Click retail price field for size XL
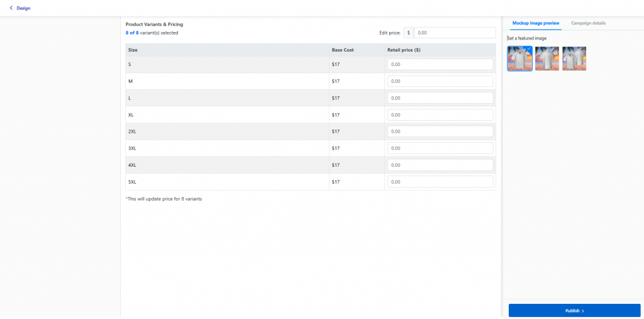The width and height of the screenshot is (644, 319). (x=440, y=115)
